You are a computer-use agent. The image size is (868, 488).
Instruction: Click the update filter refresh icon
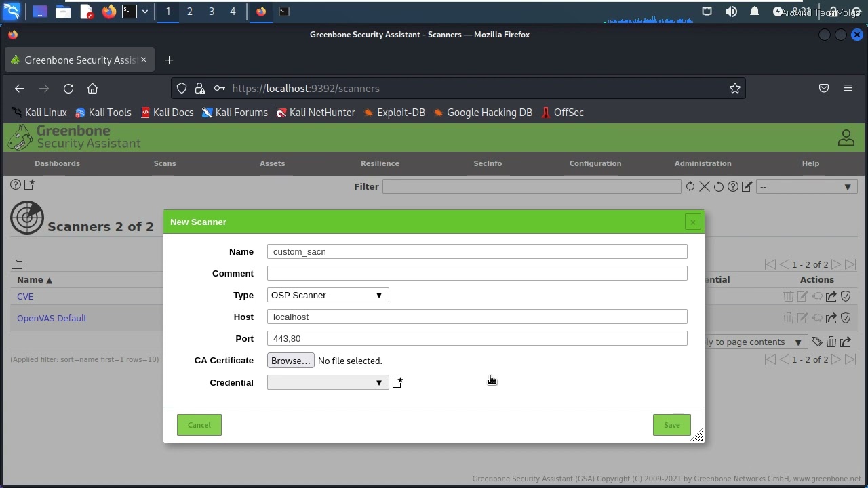pyautogui.click(x=690, y=186)
